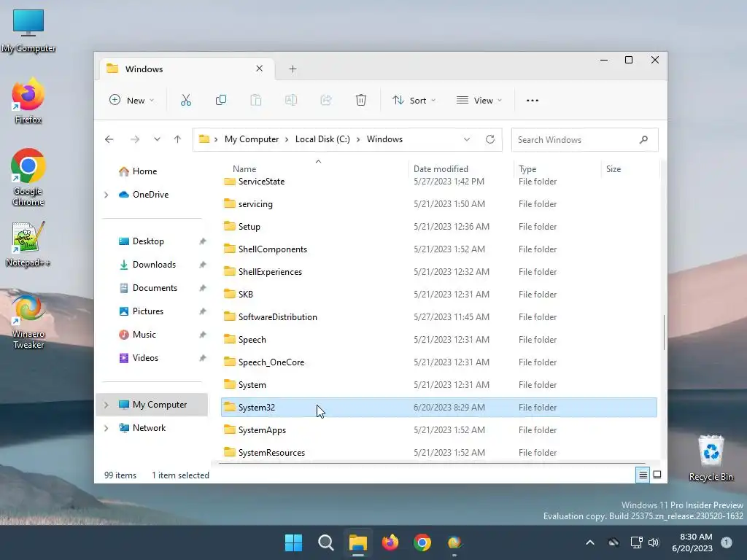The width and height of the screenshot is (747, 560).
Task: Select My Computer desktop icon
Action: (x=28, y=31)
